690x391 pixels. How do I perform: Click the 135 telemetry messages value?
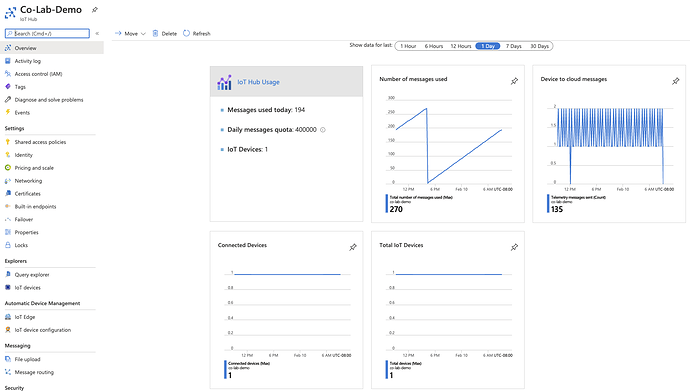[557, 209]
